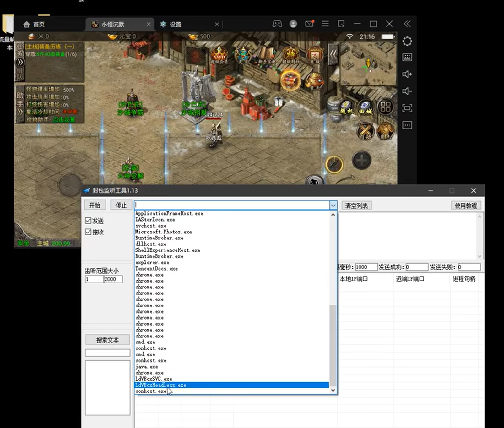Click the 开始 start button
The image size is (504, 428).
(x=95, y=205)
